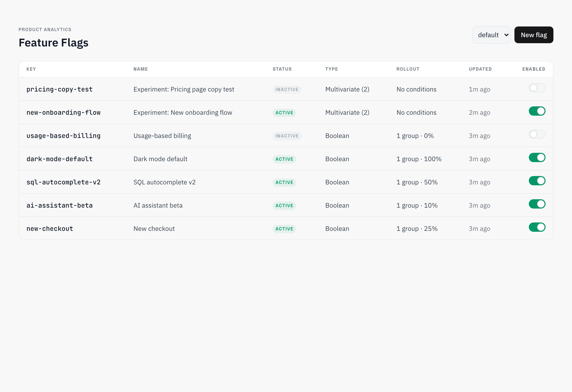This screenshot has height=392, width=572.
Task: Click INACTIVE badge for usage-based-billing
Action: click(x=287, y=136)
